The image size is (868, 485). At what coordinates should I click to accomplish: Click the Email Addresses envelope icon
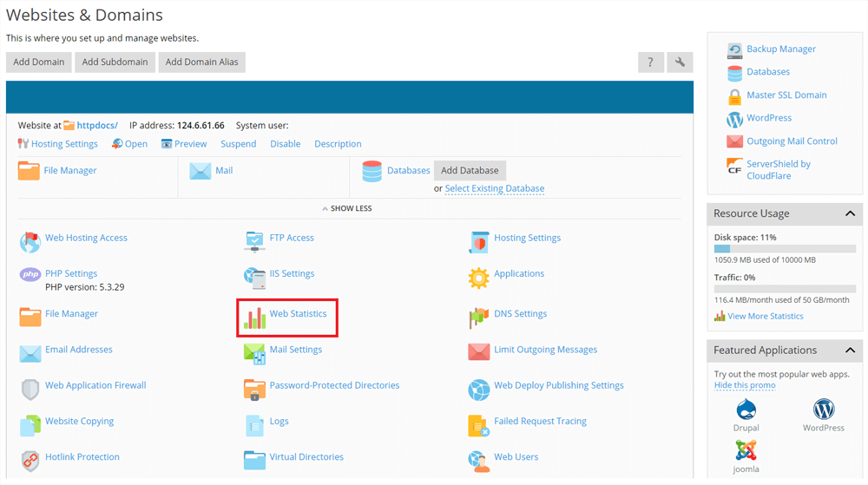tap(30, 353)
